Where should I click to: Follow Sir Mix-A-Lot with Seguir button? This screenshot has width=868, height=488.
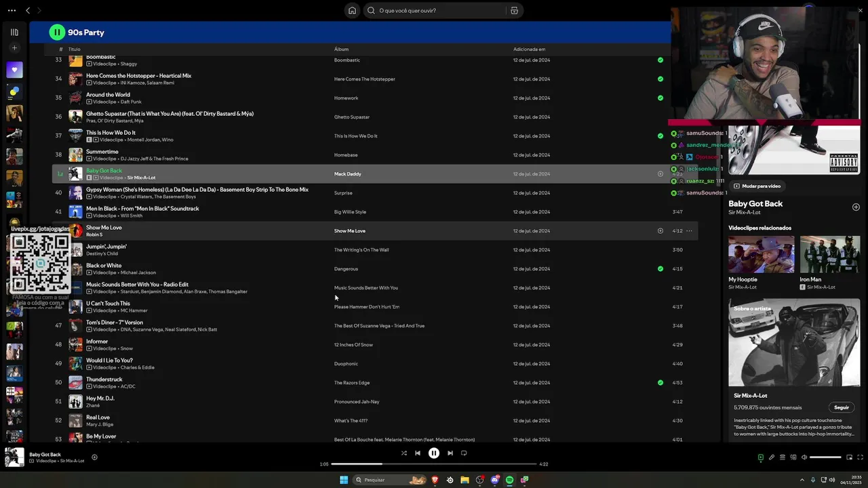842,407
